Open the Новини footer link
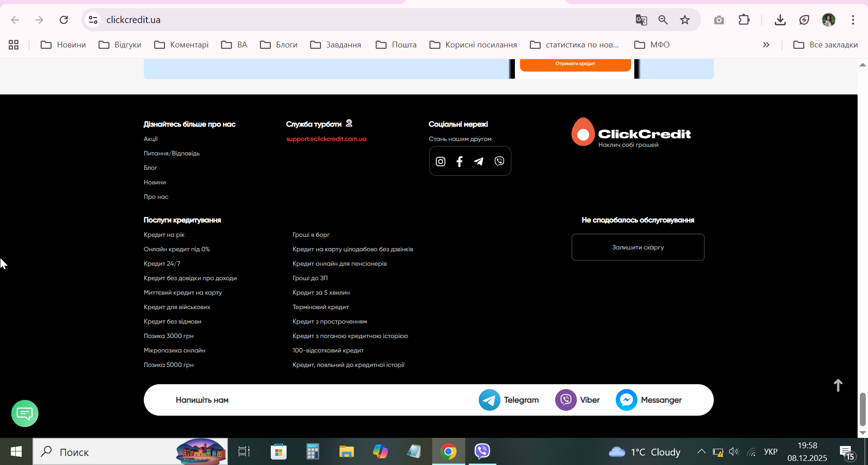The image size is (868, 465). coord(155,182)
